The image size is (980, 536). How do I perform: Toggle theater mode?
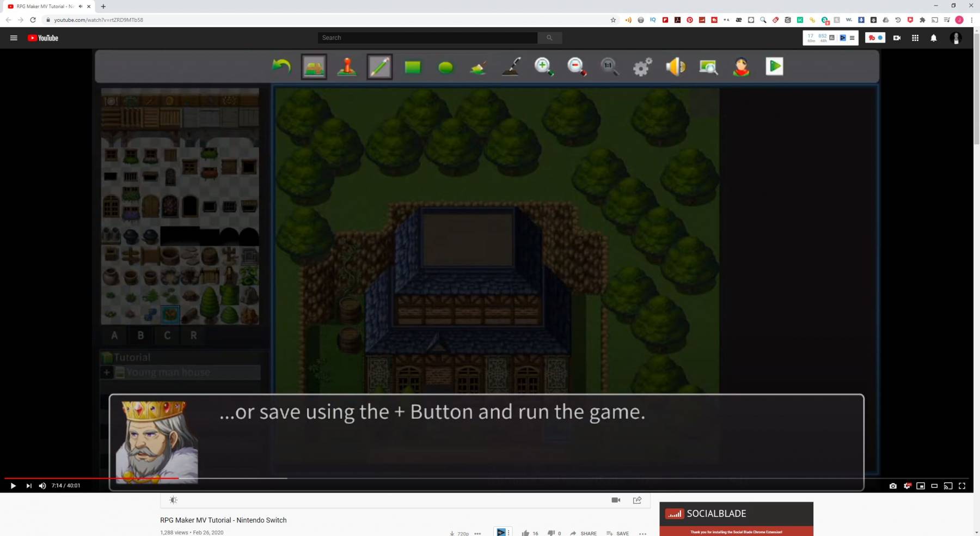[934, 486]
